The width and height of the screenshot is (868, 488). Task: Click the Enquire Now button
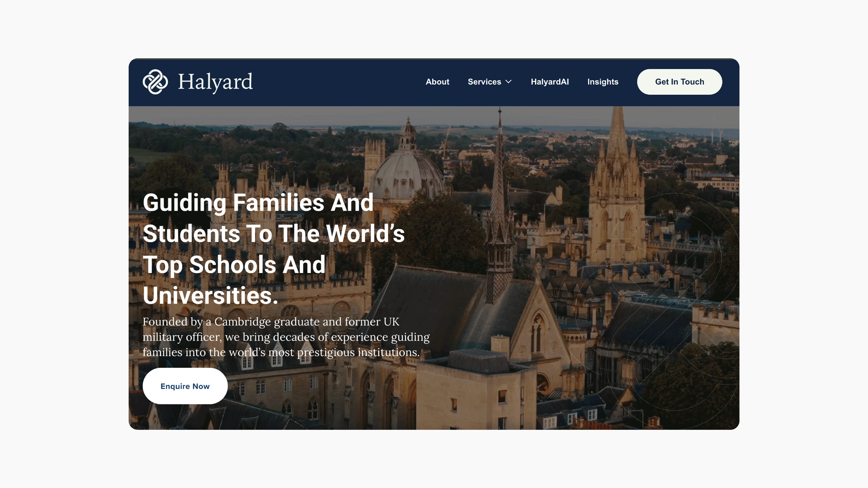185,386
